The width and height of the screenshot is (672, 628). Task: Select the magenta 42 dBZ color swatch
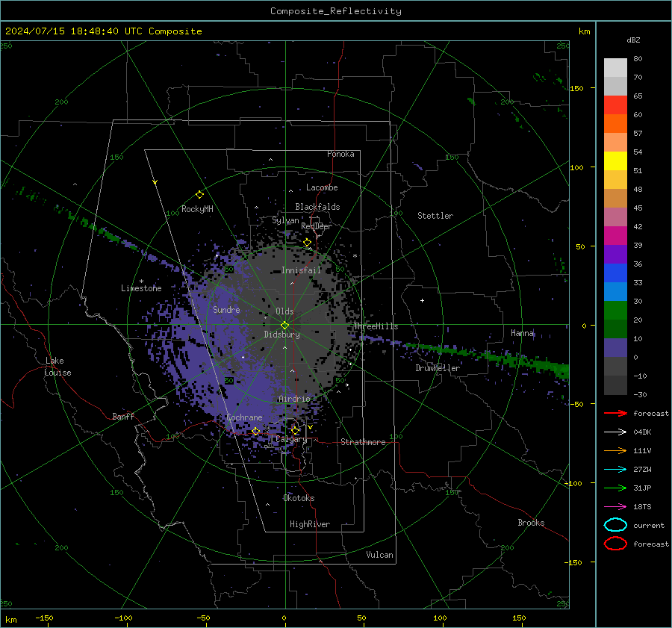point(615,235)
